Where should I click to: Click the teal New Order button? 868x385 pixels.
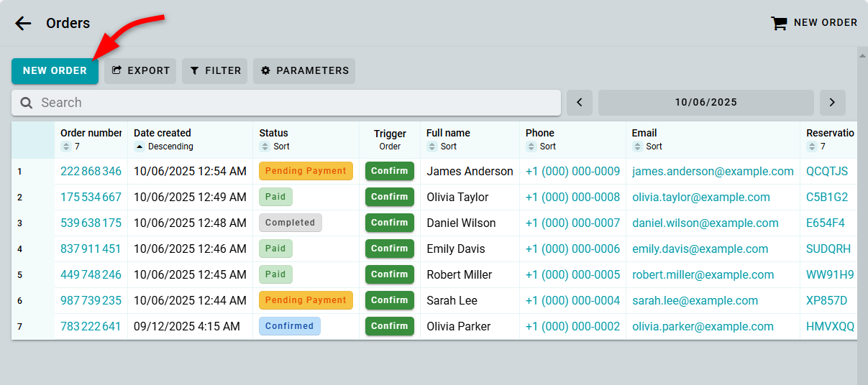coord(55,70)
